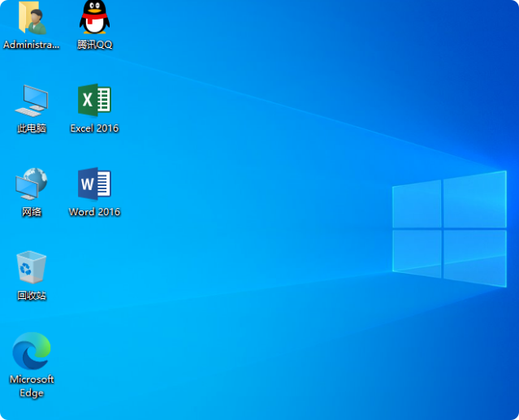Click the lower-left pane of wallpaper Windows logo
Screen dimensions: 519x420
pos(417,250)
